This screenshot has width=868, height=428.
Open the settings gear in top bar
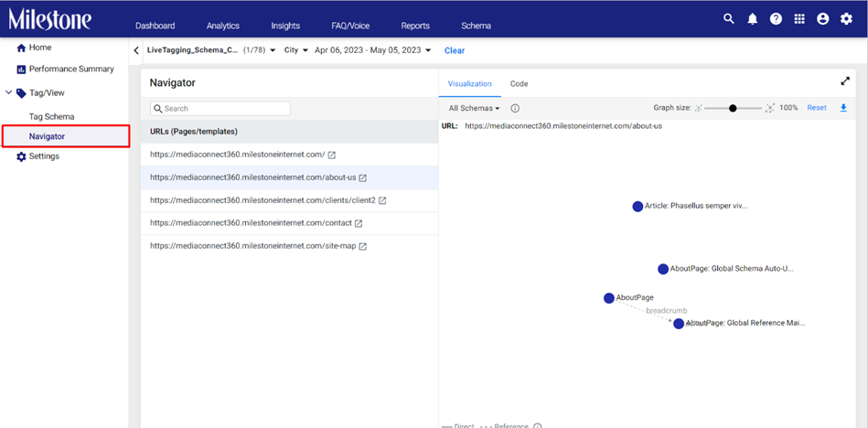point(846,19)
